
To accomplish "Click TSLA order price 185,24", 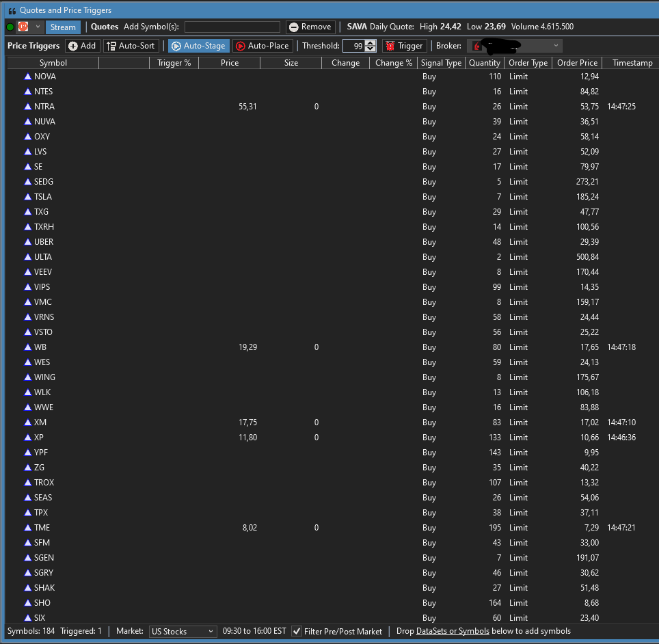I will 587,197.
